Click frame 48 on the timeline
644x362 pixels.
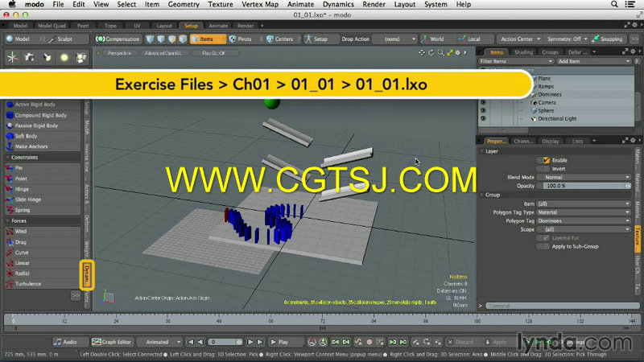tap(219, 319)
